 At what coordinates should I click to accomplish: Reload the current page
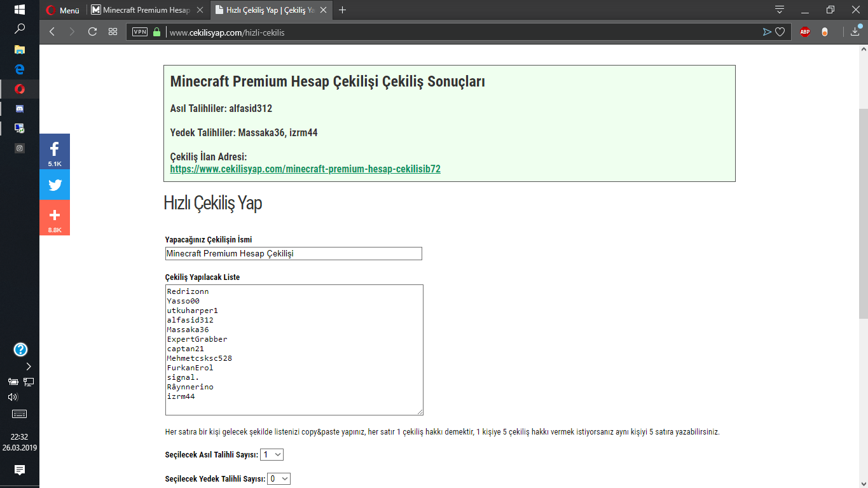pyautogui.click(x=92, y=32)
